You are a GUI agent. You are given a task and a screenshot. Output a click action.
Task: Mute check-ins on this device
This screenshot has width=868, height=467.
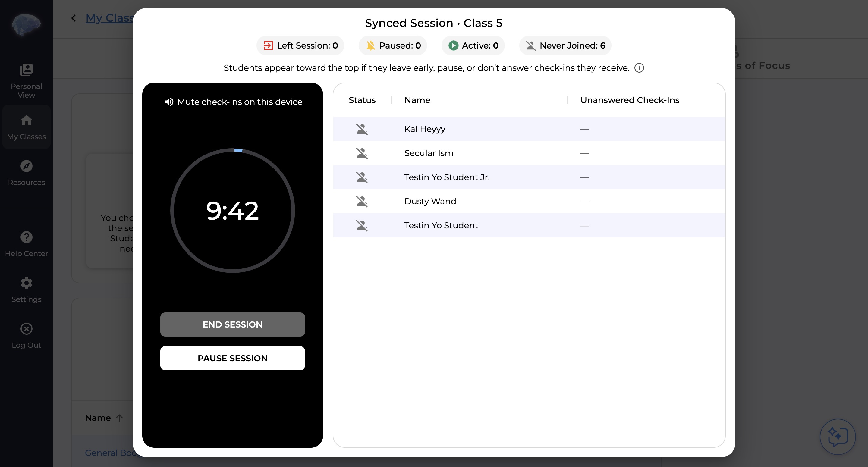click(233, 102)
